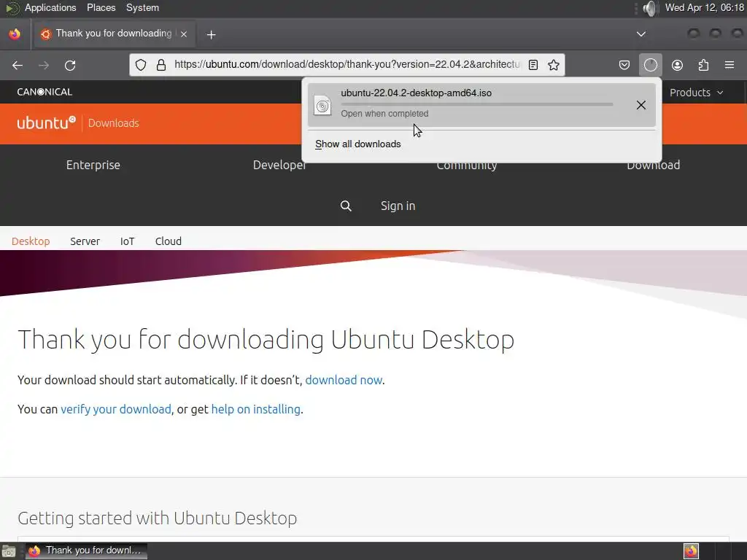Screen dimensions: 747x560
Task: Bookmark this page with the star icon
Action: tap(553, 65)
